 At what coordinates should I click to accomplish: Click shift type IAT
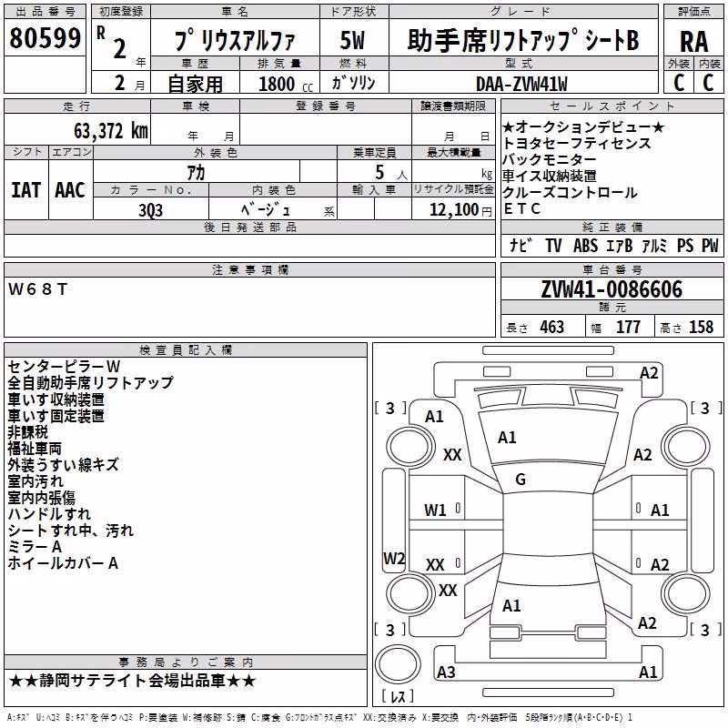[x=25, y=190]
